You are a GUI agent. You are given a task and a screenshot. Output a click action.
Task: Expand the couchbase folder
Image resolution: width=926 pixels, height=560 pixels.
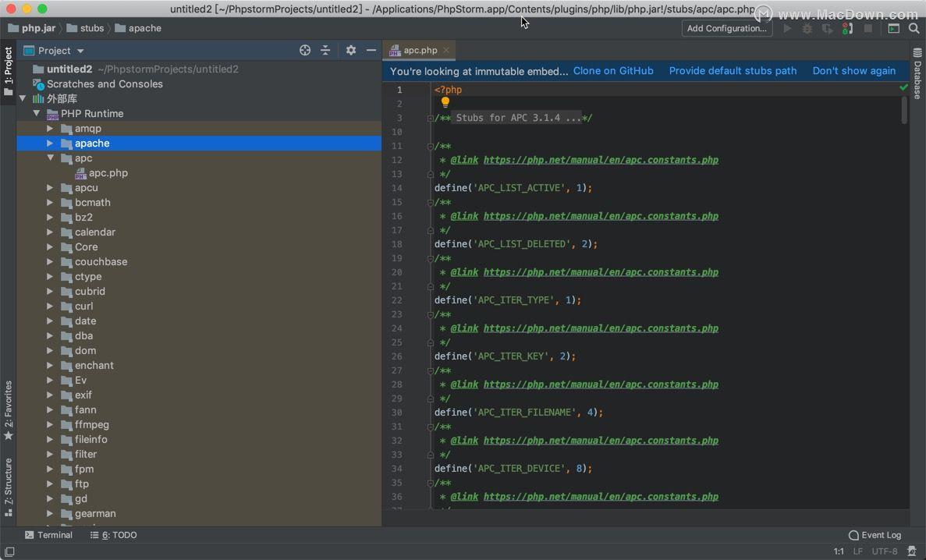(50, 262)
